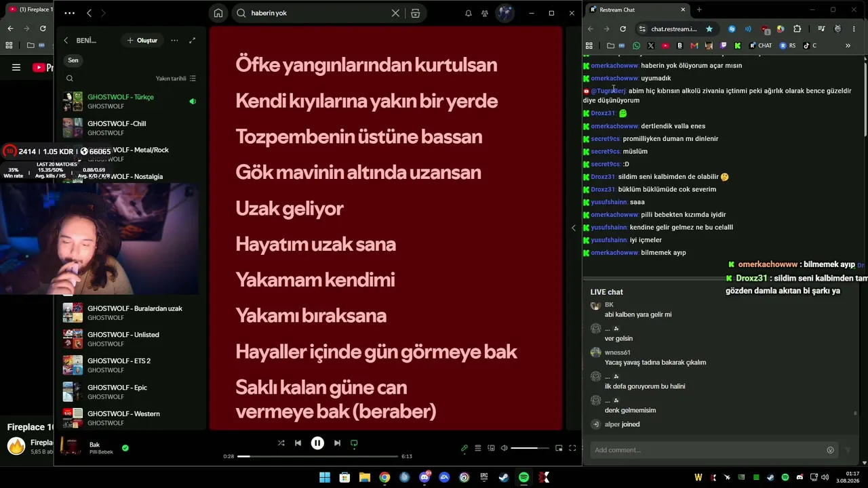Expand the library to full view

click(193, 41)
